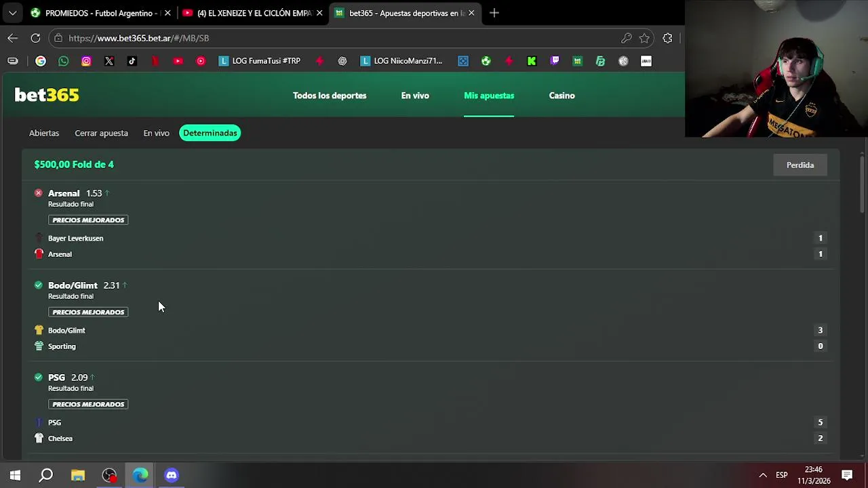Click PRECIOS MEJORADOS badge under Arsenal

(x=88, y=220)
